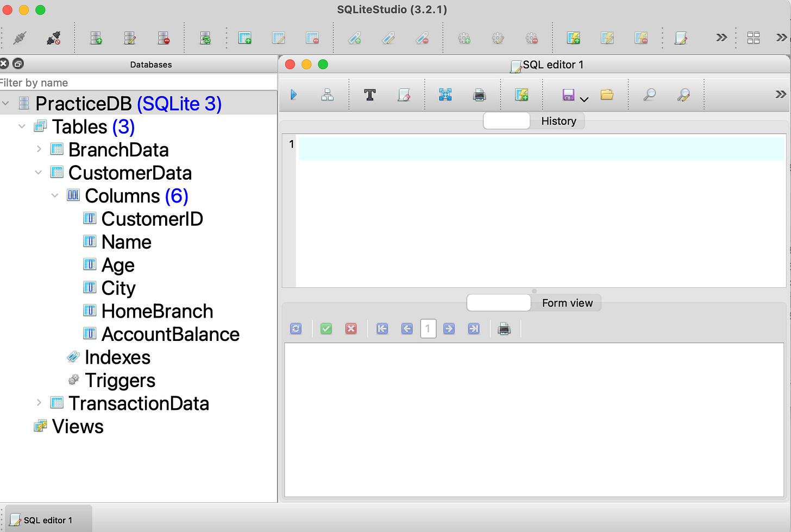Create view from query icon in editor toolbar
Image resolution: width=791 pixels, height=532 pixels.
522,95
